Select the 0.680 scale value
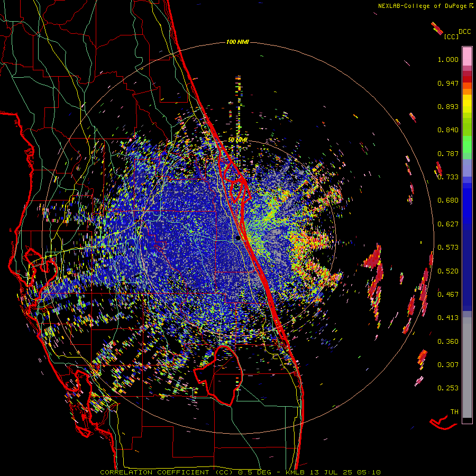Image resolution: width=476 pixels, height=476 pixels. (448, 200)
